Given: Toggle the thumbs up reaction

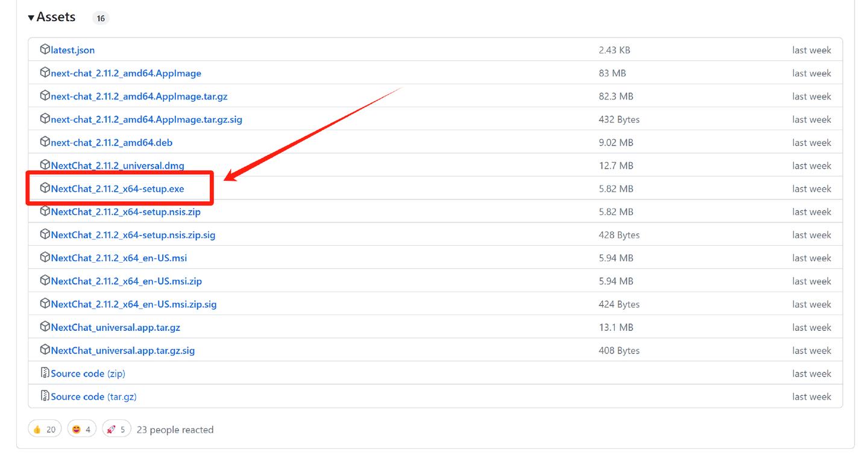Looking at the screenshot, I should 45,429.
